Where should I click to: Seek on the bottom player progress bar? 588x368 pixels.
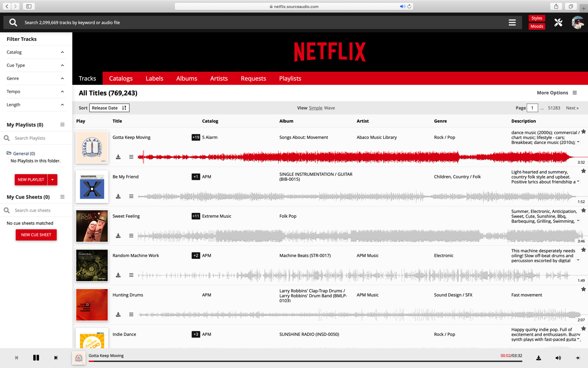(x=305, y=361)
